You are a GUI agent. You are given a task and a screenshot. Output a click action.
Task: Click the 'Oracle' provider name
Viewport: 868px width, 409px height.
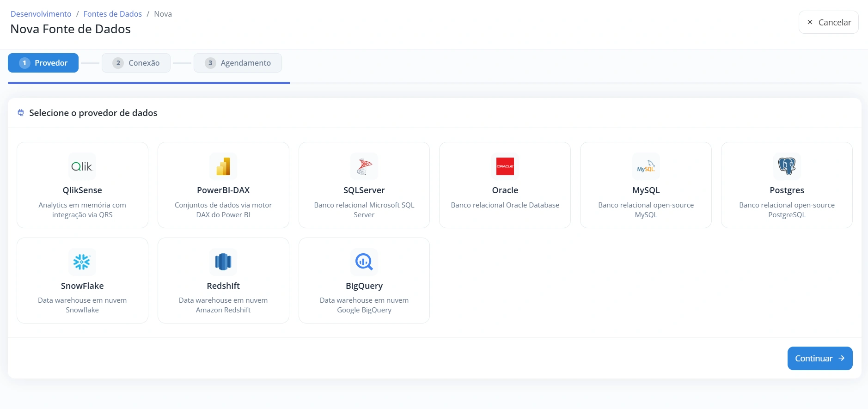(505, 190)
